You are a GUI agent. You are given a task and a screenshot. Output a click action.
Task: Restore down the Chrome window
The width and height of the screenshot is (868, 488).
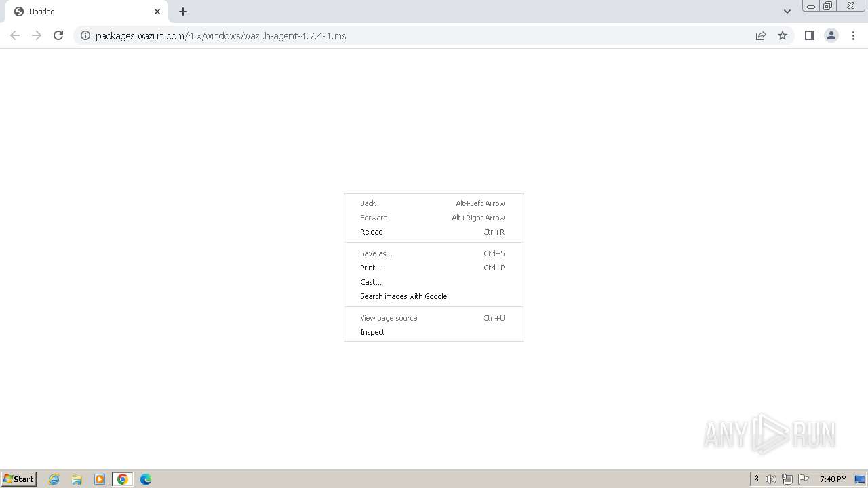point(828,6)
